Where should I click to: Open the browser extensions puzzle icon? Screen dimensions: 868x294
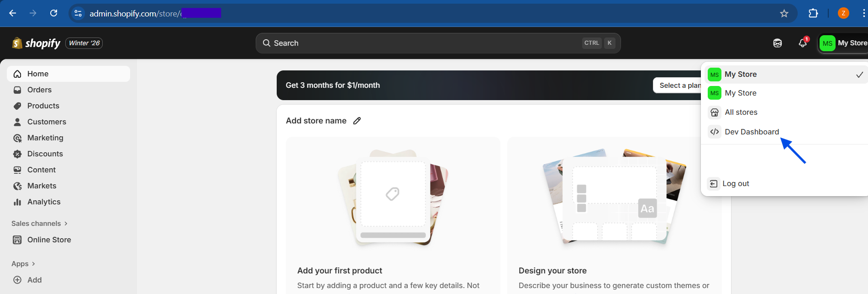tap(813, 13)
